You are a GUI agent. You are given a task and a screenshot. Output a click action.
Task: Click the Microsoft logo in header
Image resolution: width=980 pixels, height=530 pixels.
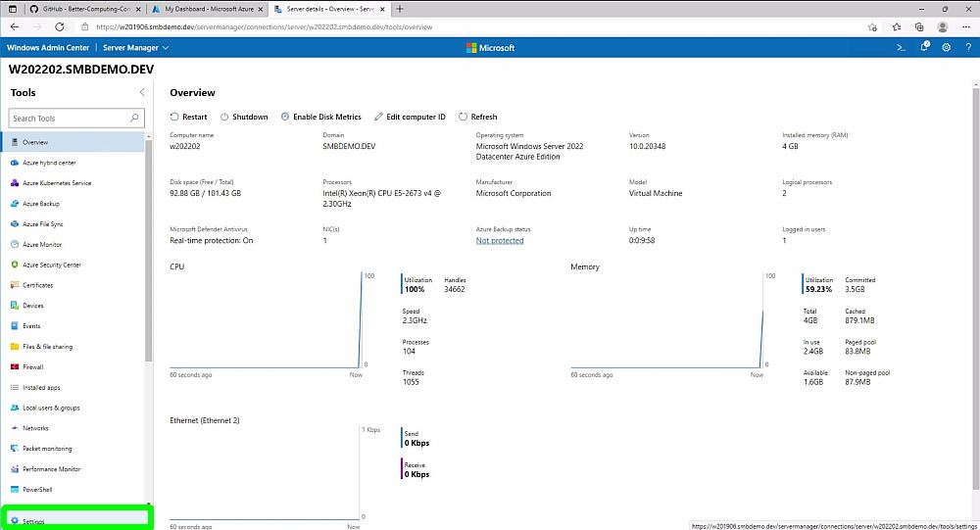pyautogui.click(x=490, y=47)
